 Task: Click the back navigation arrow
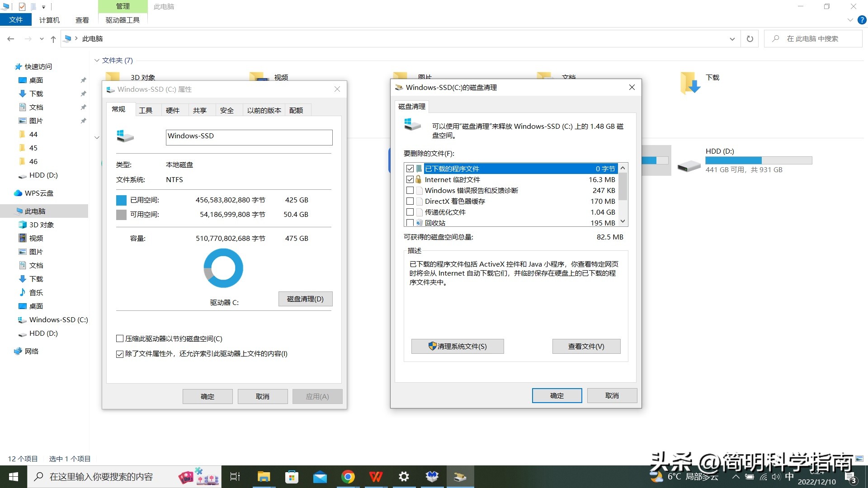pyautogui.click(x=11, y=39)
